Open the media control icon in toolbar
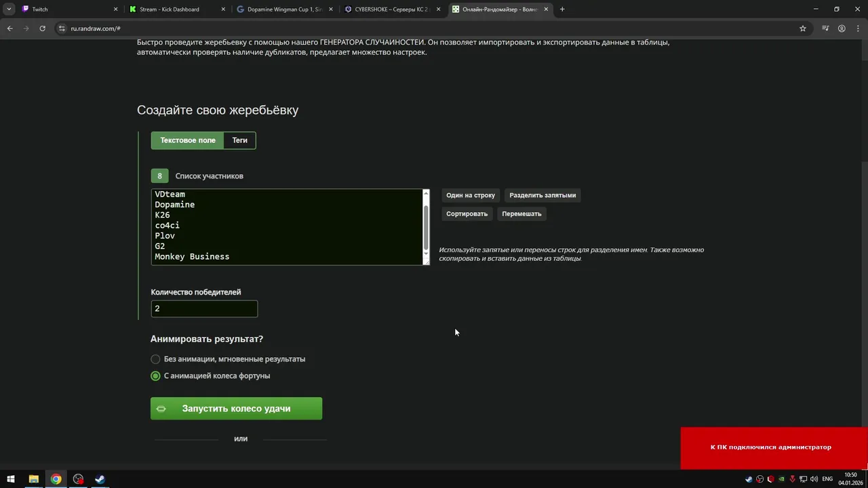Viewport: 868px width, 488px height. tap(825, 28)
